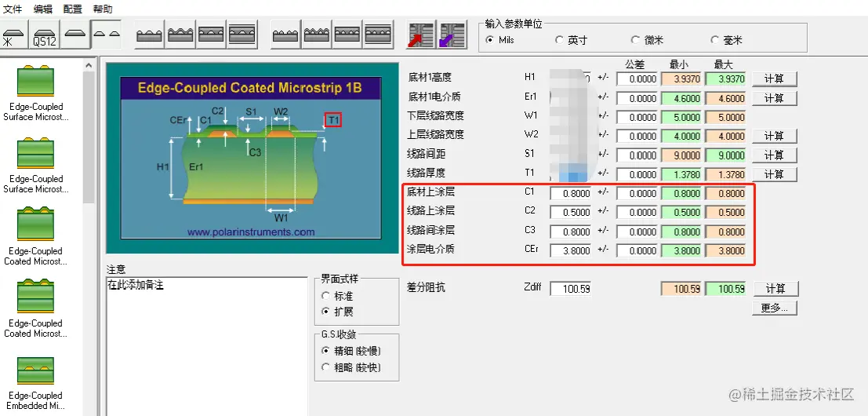Click 计算 button for 线路间距 S1

click(774, 155)
